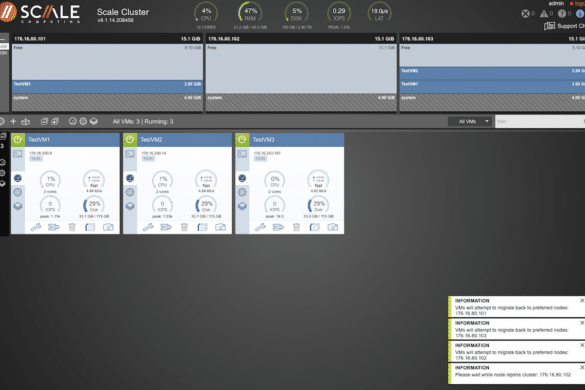
Task: Move TestVM3 with the migrate icon
Action: [x=278, y=227]
